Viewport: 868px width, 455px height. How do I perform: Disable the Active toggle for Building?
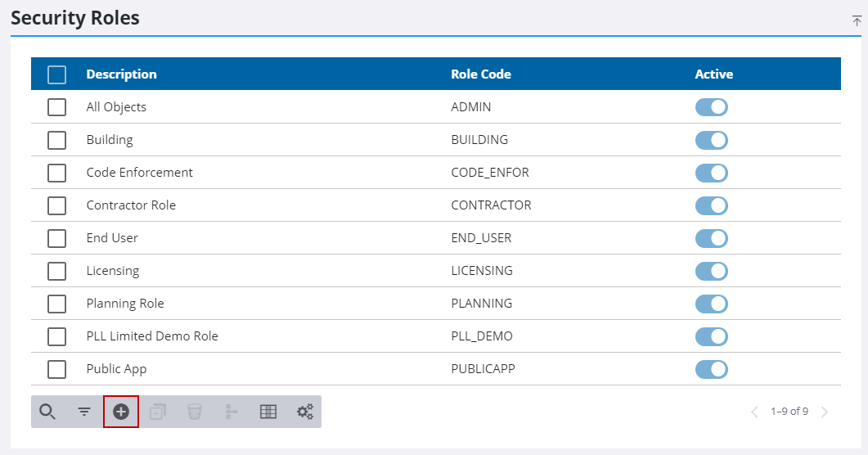[711, 140]
